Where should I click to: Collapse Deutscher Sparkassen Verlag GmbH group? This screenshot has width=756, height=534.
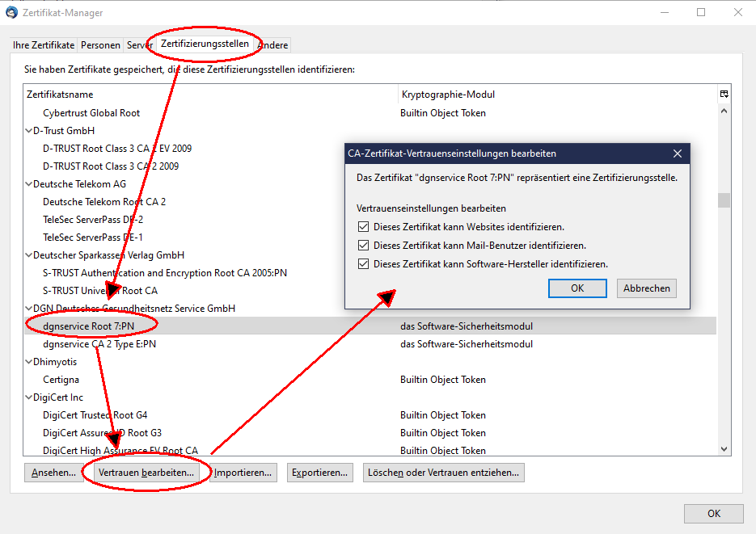29,255
